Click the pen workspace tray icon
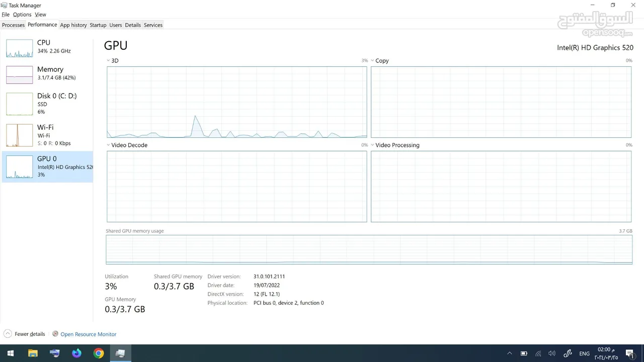 pyautogui.click(x=568, y=353)
